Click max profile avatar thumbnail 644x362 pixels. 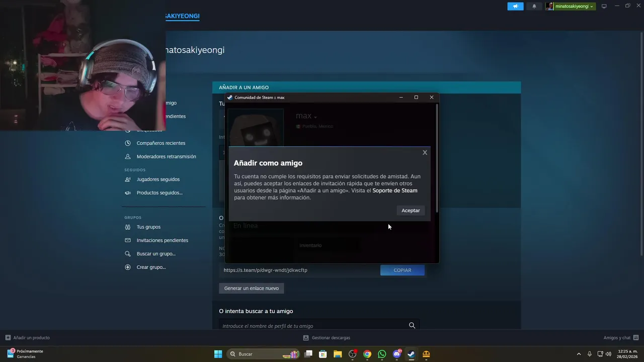256,128
